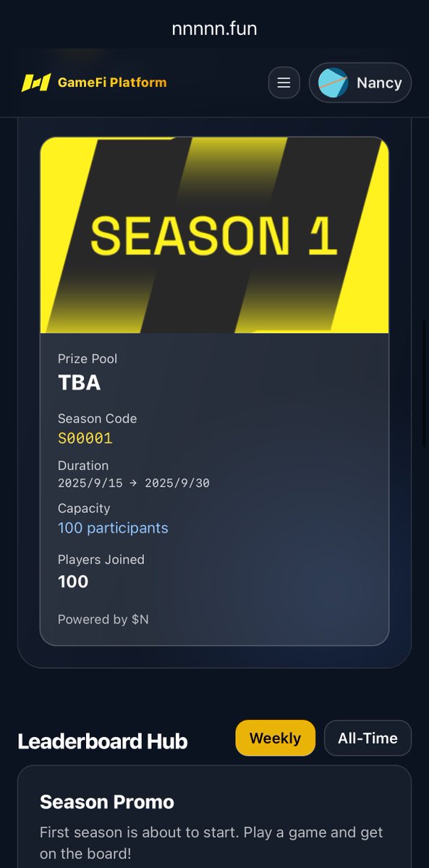
Task: Click the Players Joined count 100
Action: point(73,582)
